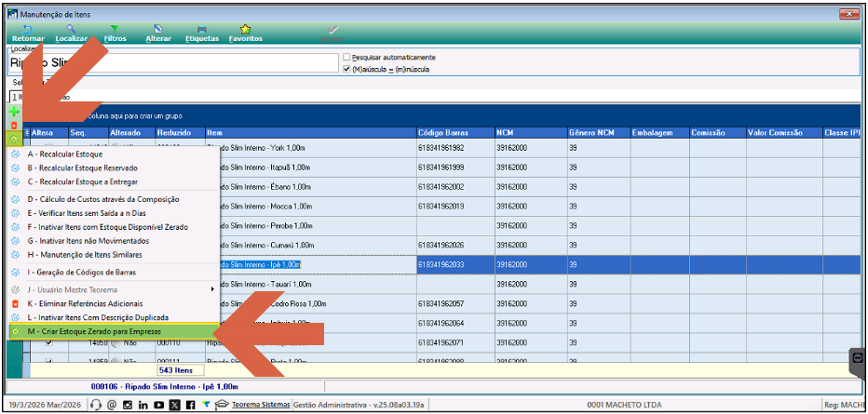Click the green plus add icon
868x414 pixels.
coord(15,112)
